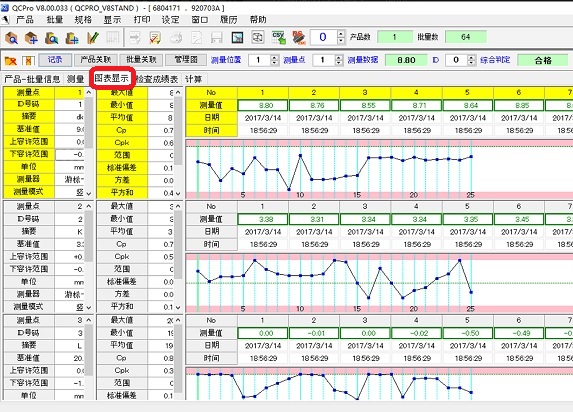Click the 测量位置 spinner arrows
The image size is (573, 412).
pos(275,60)
